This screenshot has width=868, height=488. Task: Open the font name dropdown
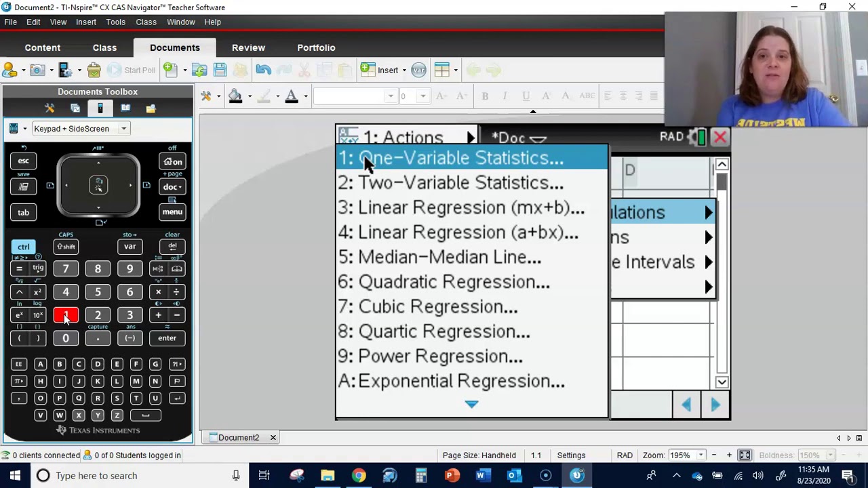[x=391, y=96]
